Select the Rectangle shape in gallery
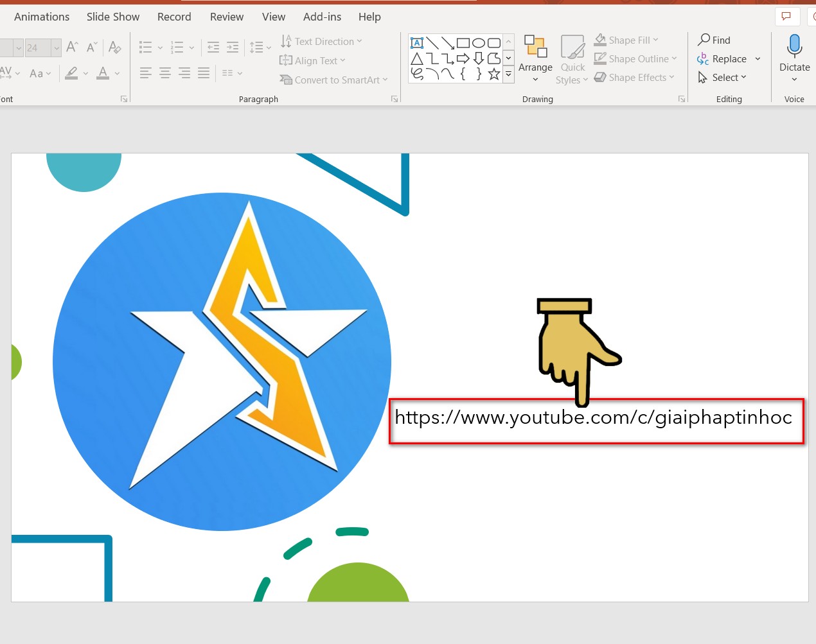 click(463, 43)
